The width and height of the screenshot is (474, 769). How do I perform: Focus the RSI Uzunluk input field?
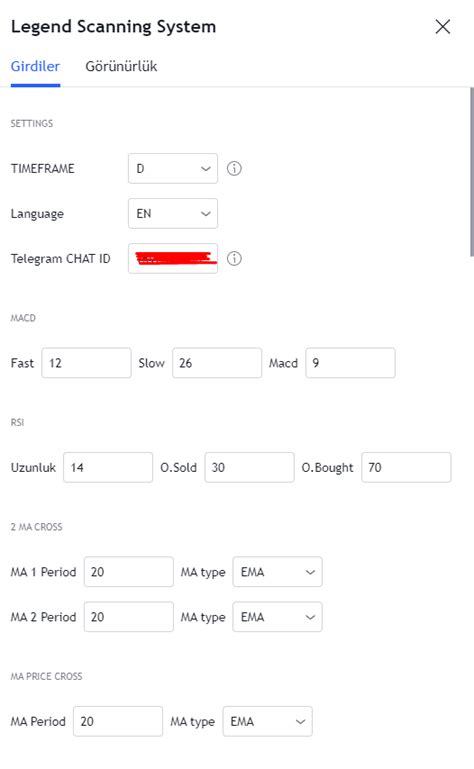tap(108, 467)
